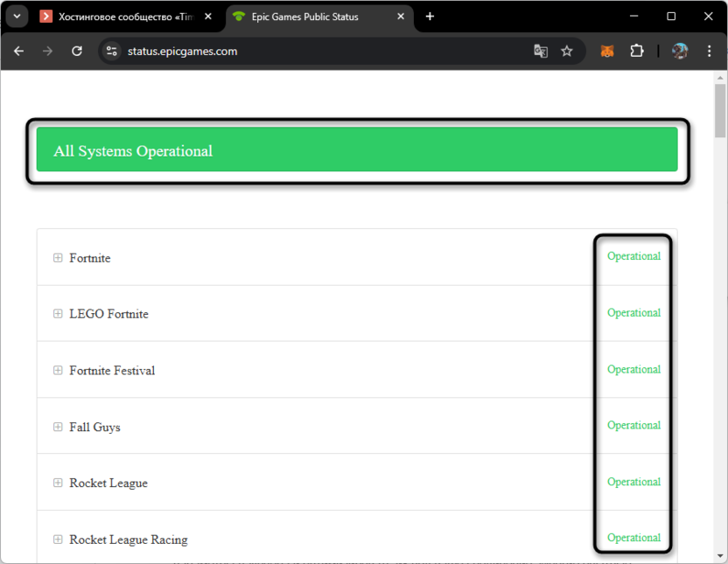Viewport: 728px width, 564px height.
Task: Close the Хостинговое сообщество tab
Action: (x=208, y=17)
